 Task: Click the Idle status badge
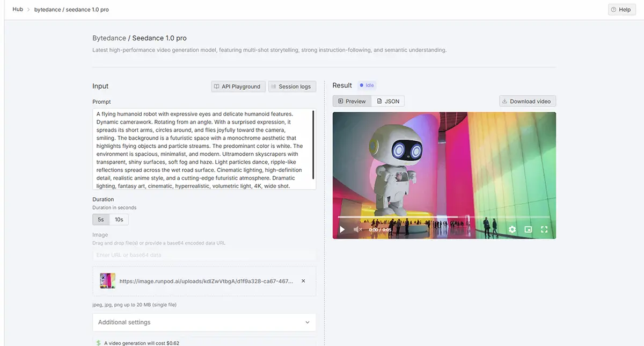click(368, 85)
